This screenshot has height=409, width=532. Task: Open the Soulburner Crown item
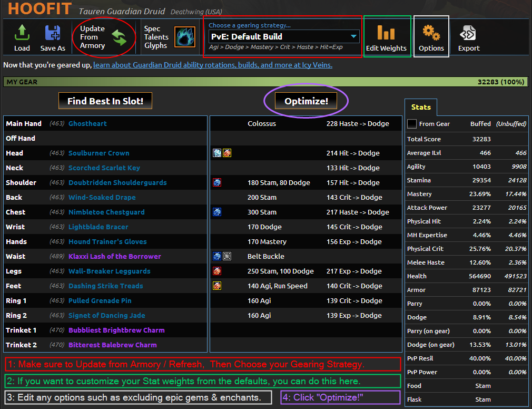(98, 153)
